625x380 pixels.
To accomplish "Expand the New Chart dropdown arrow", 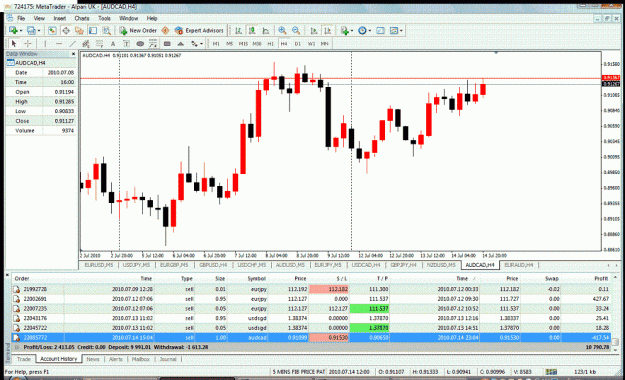I will coord(21,31).
